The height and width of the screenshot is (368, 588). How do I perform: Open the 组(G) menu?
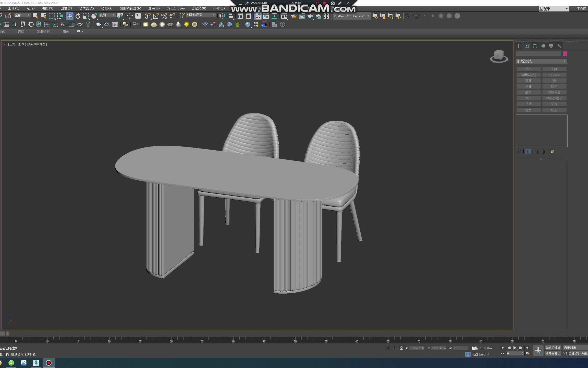[x=31, y=8]
